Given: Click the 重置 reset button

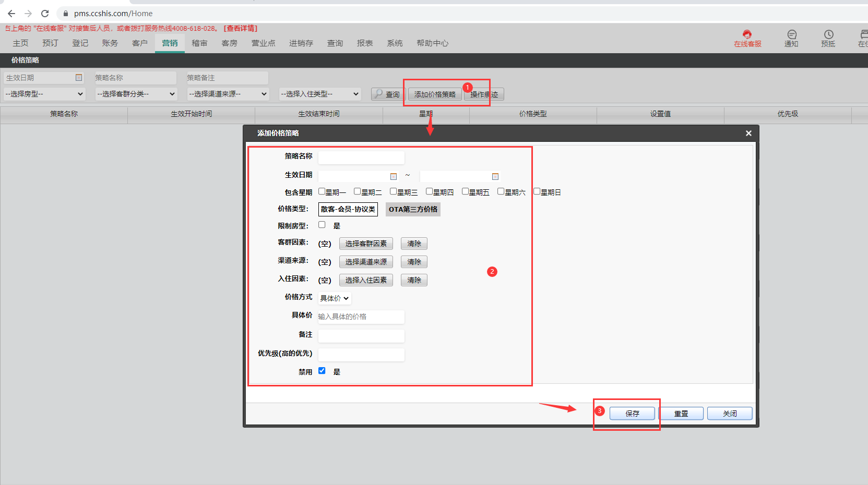Looking at the screenshot, I should coord(681,414).
